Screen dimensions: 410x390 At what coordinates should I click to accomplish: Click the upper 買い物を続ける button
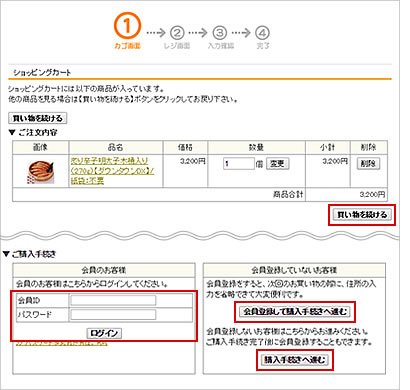pyautogui.click(x=38, y=118)
